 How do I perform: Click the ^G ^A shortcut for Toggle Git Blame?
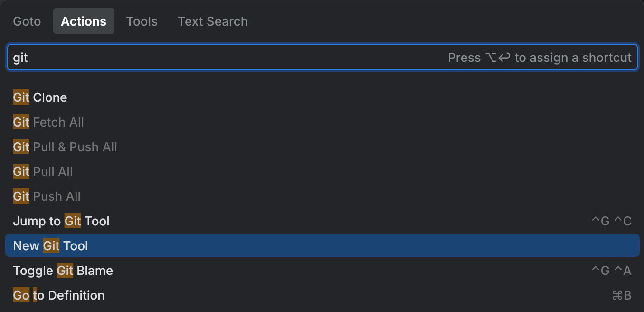611,270
